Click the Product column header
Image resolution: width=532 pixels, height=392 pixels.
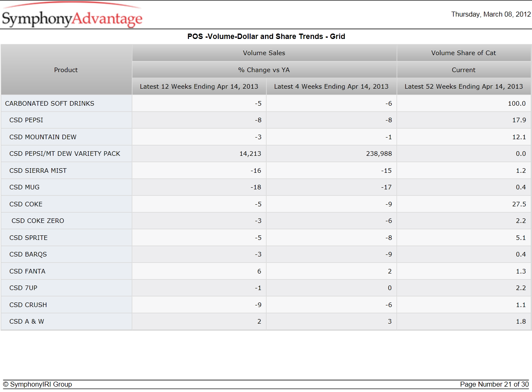click(x=66, y=70)
